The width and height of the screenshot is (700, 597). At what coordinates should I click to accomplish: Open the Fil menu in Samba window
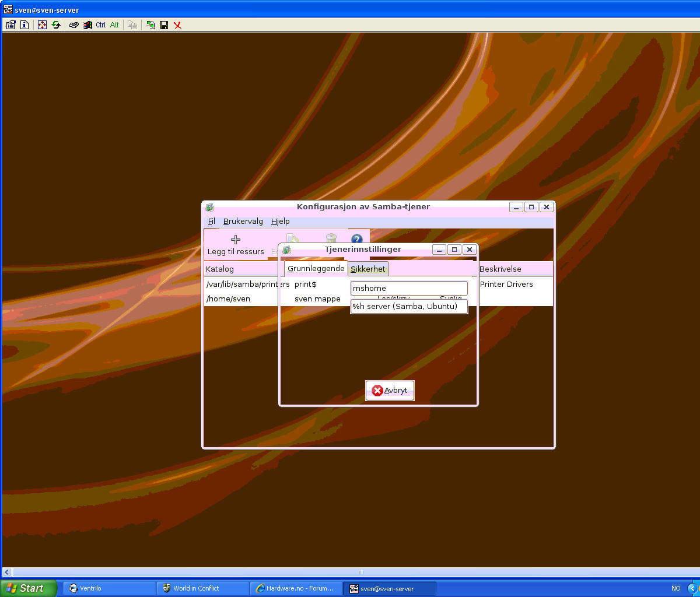point(212,222)
